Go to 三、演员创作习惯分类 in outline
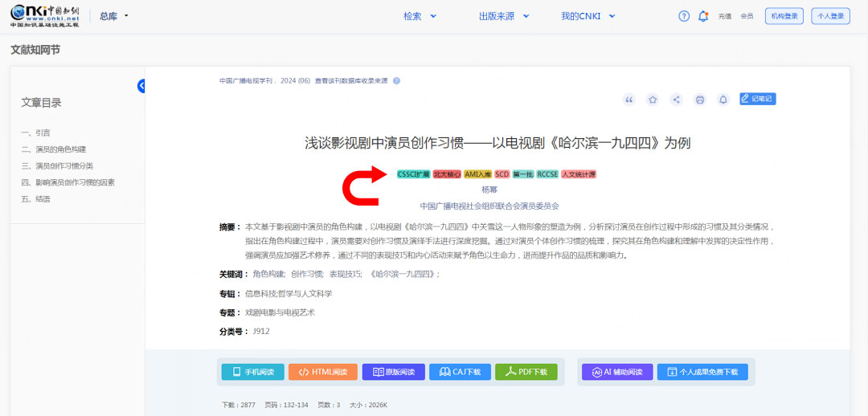The width and height of the screenshot is (868, 416). point(57,165)
